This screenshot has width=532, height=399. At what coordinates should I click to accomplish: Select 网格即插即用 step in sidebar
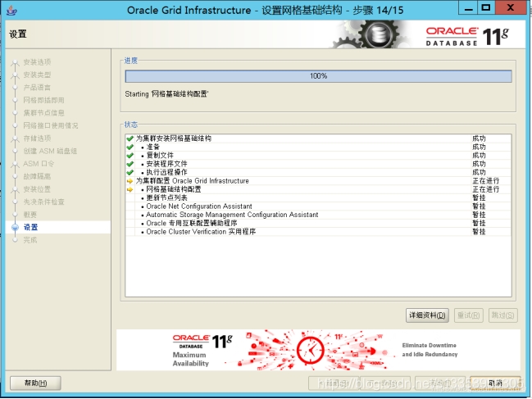43,100
